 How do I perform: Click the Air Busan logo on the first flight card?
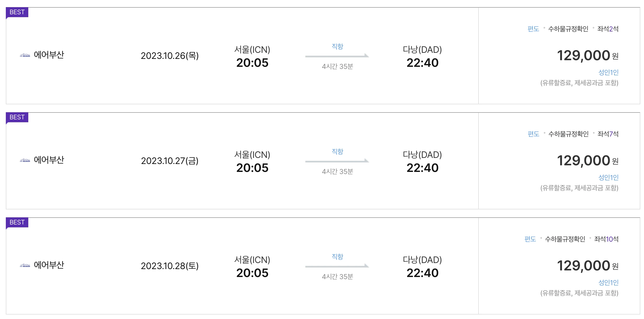[x=25, y=55]
